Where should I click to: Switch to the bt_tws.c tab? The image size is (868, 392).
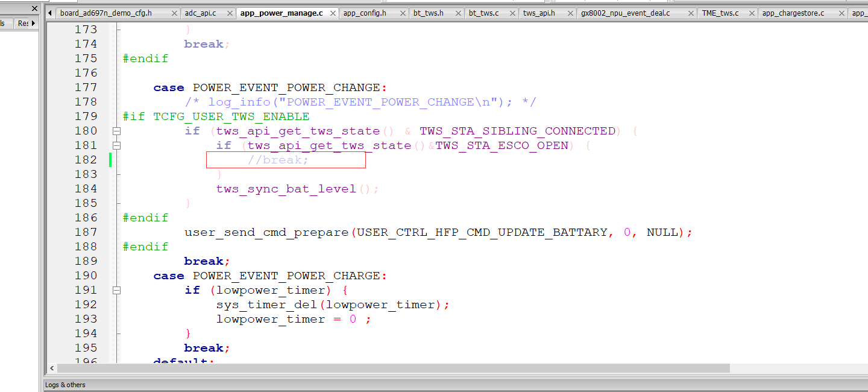[x=483, y=13]
